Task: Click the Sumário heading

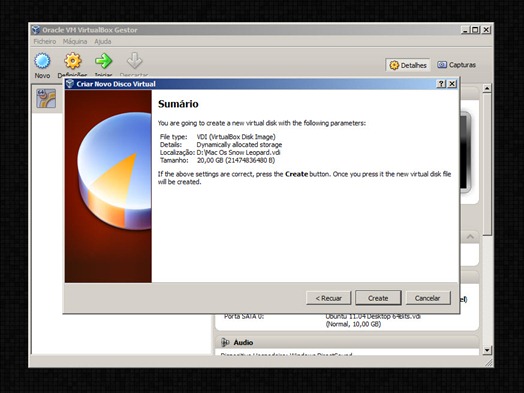Action: click(178, 104)
